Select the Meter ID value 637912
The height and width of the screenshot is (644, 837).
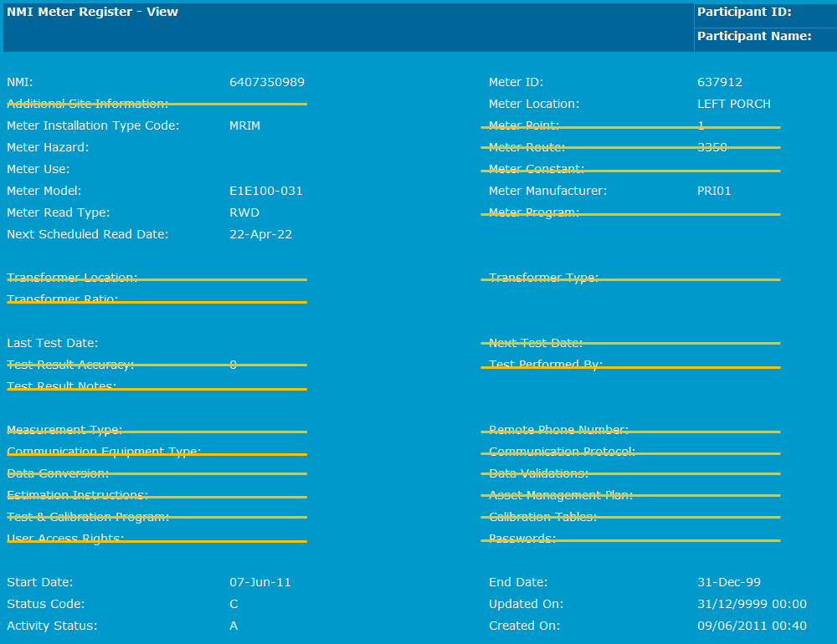719,82
